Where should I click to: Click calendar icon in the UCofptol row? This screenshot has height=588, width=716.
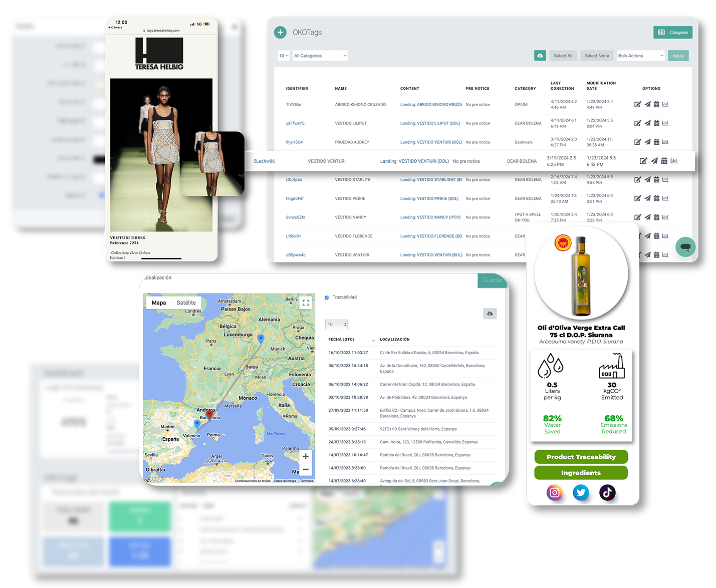click(656, 180)
